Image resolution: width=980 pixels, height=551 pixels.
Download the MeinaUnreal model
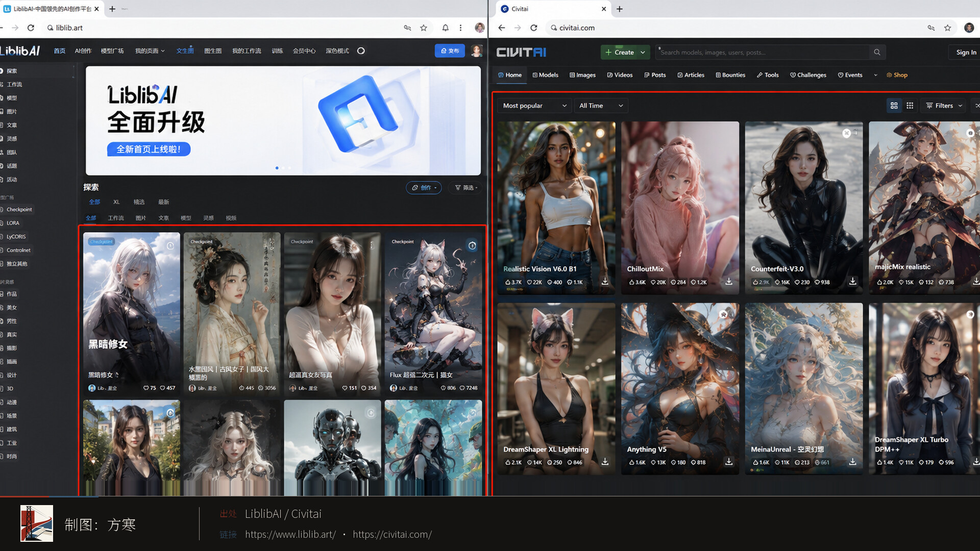852,462
